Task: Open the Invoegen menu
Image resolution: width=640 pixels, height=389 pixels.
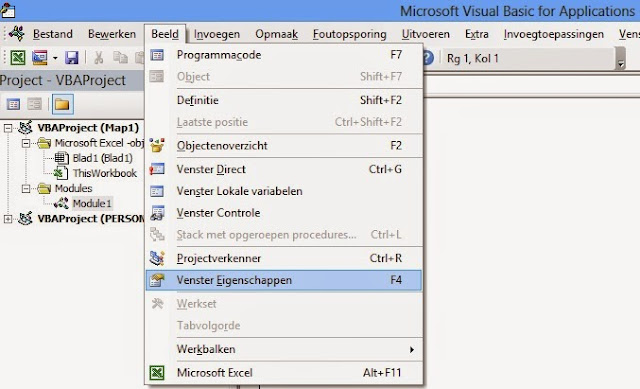Action: [x=217, y=34]
